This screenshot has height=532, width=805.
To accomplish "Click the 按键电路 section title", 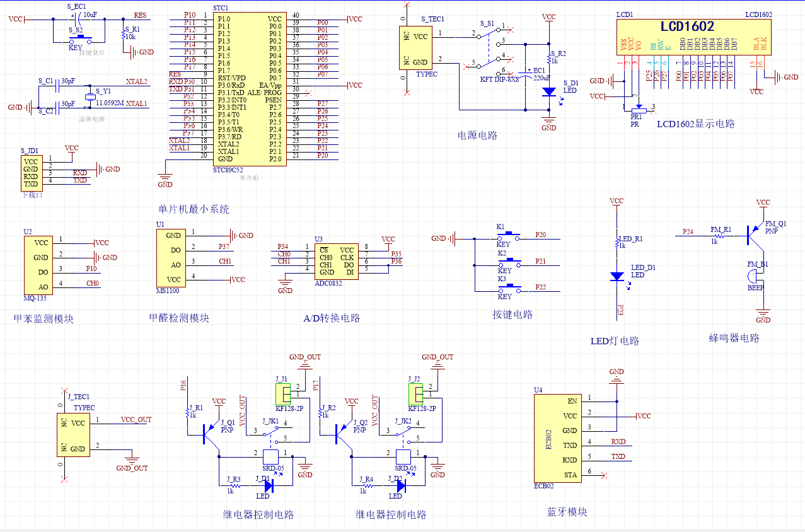I will (513, 315).
